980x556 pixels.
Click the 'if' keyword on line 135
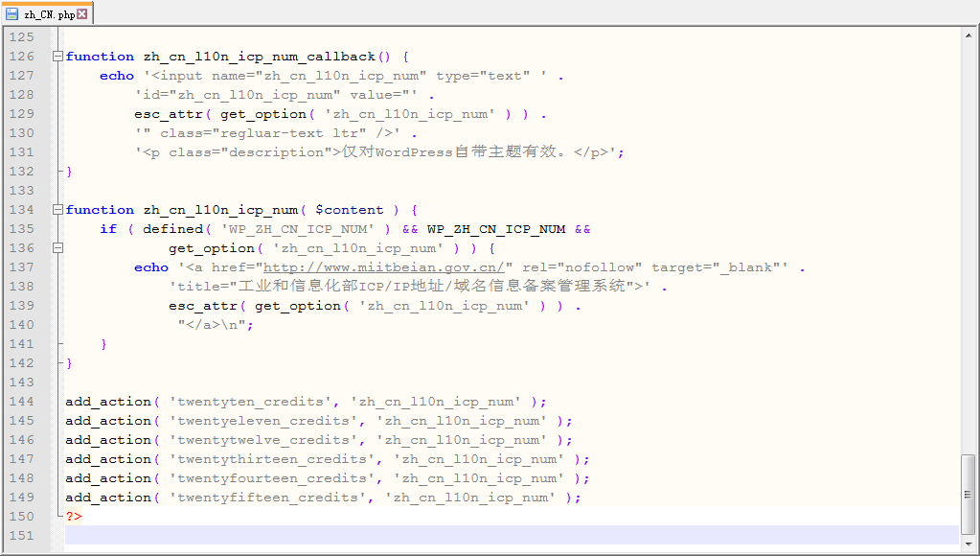pos(108,229)
